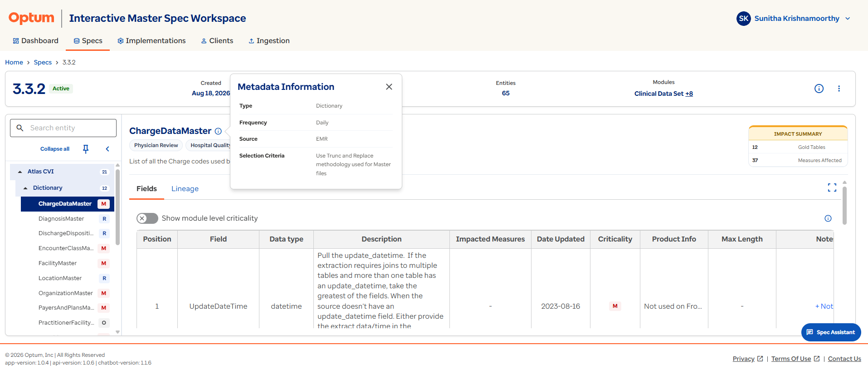
Task: Click the UpdateDateTime field cell
Action: tap(218, 306)
